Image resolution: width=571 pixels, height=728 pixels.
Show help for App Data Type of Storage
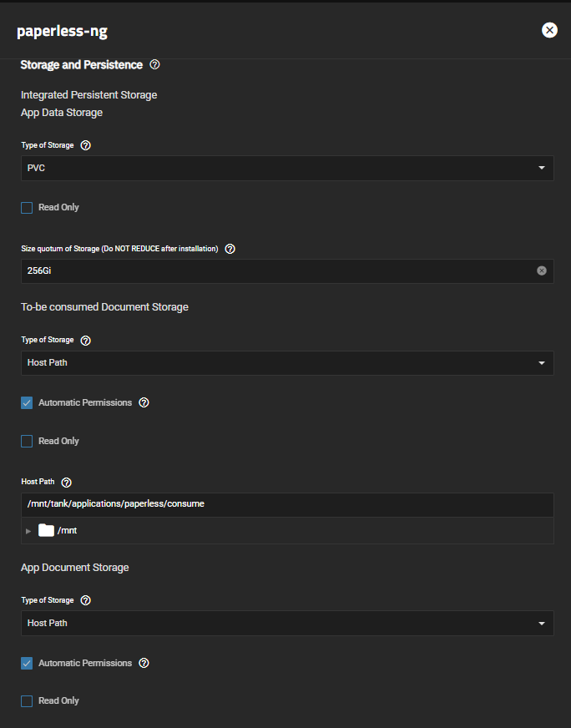pyautogui.click(x=85, y=145)
